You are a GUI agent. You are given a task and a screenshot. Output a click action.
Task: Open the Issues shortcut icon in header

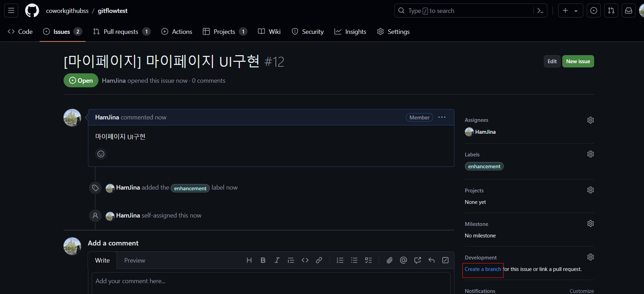[x=594, y=10]
